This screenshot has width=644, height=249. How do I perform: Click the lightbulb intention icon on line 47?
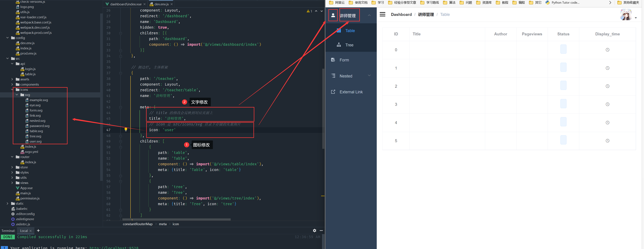(126, 129)
